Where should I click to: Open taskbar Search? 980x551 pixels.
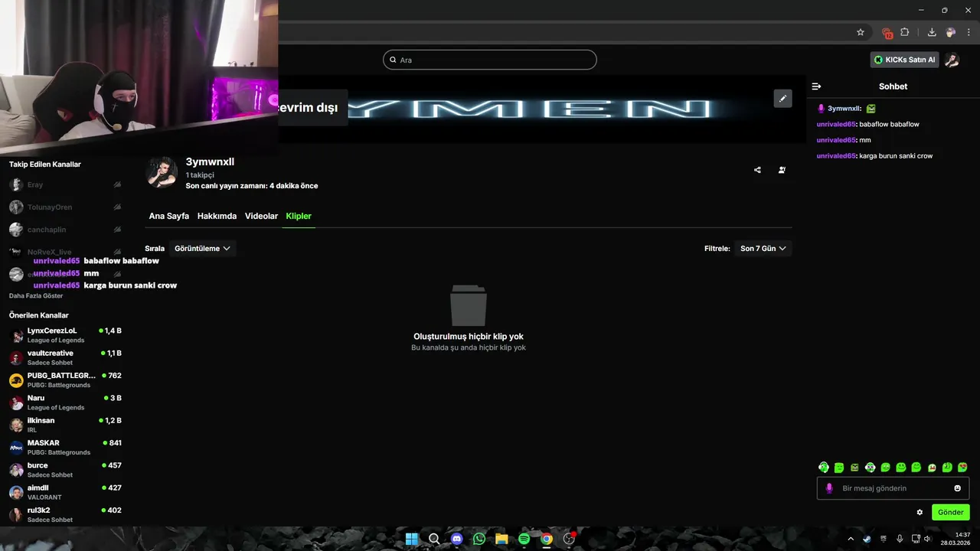434,539
